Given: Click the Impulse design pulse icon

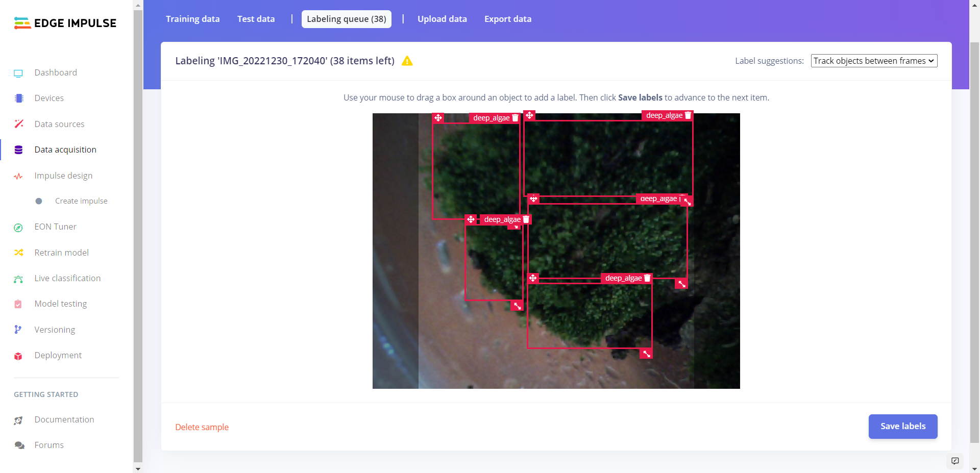Looking at the screenshot, I should 18,176.
